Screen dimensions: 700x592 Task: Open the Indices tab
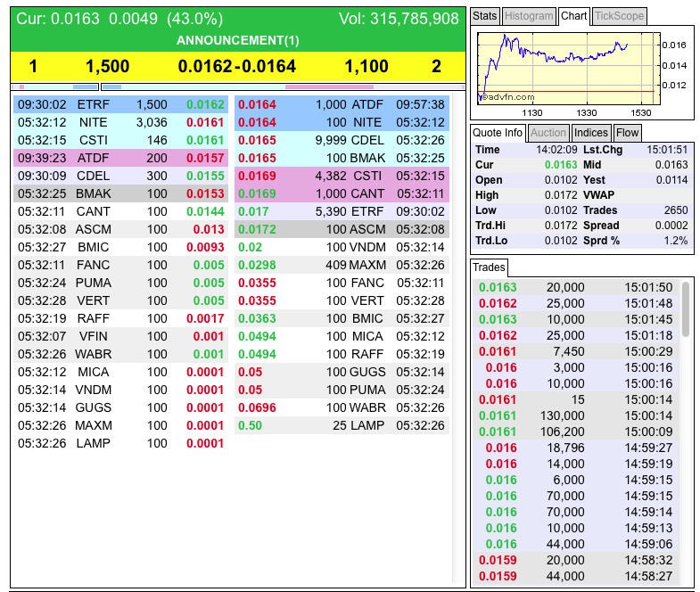click(590, 132)
